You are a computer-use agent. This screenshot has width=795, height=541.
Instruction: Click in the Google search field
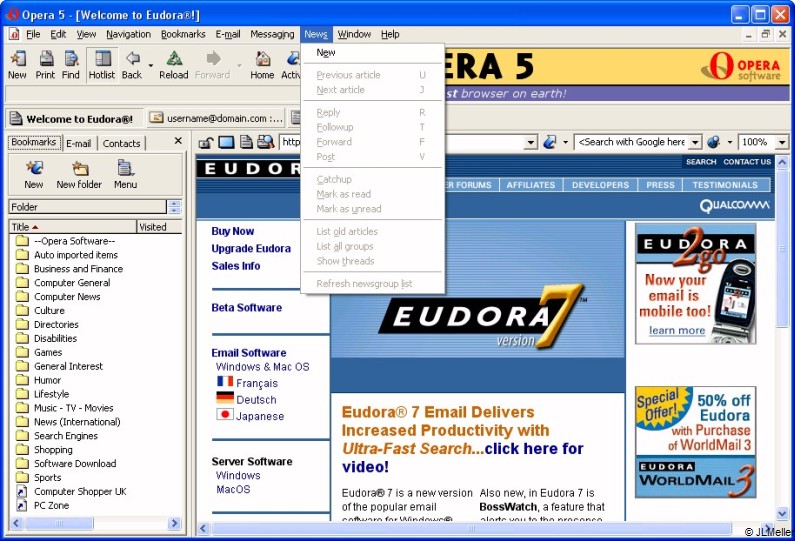631,142
